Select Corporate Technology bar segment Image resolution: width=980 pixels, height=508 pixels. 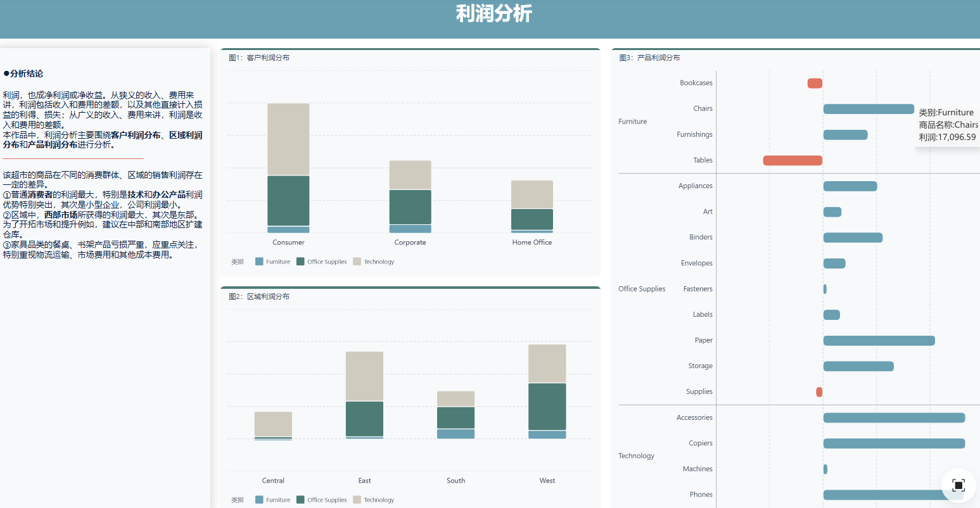[410, 175]
